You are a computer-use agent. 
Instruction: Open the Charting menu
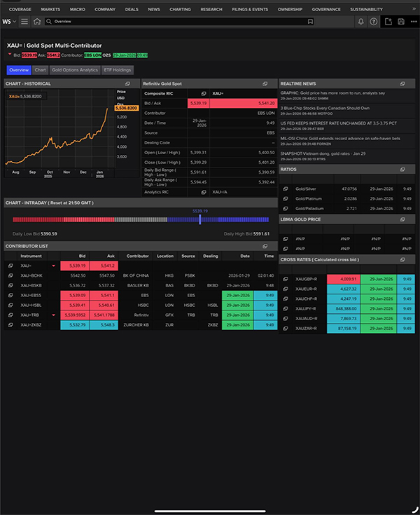[180, 10]
